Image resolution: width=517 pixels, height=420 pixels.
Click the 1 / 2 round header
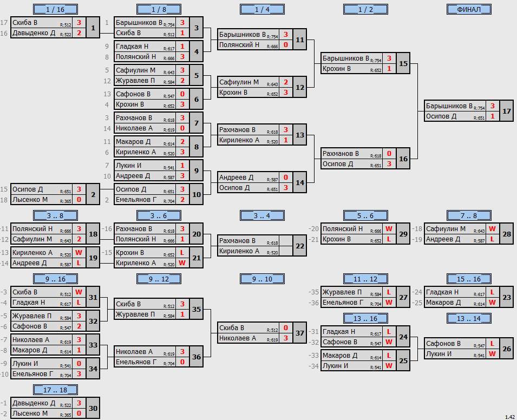point(365,9)
